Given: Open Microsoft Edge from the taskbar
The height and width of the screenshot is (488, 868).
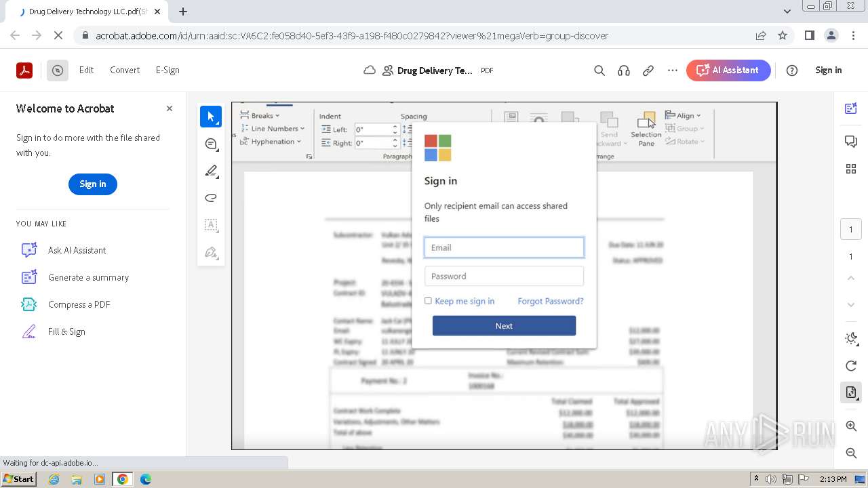Looking at the screenshot, I should [x=145, y=479].
